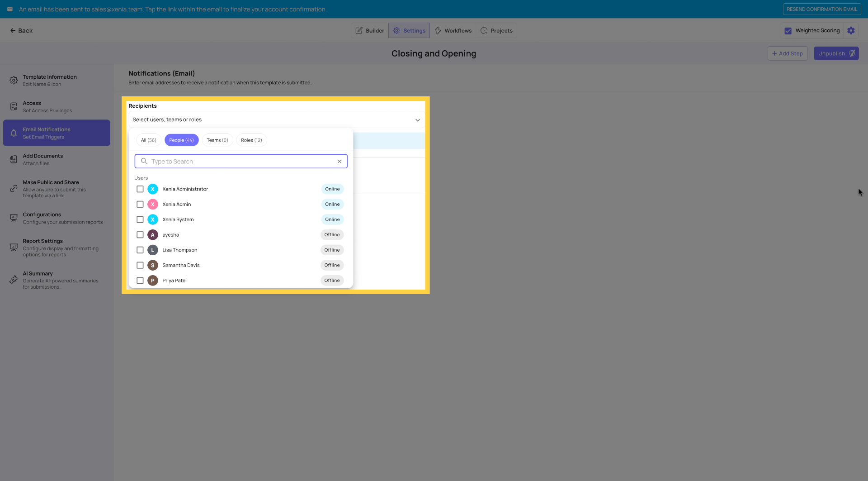The width and height of the screenshot is (868, 481).
Task: Open the Workflows tab
Action: point(453,31)
